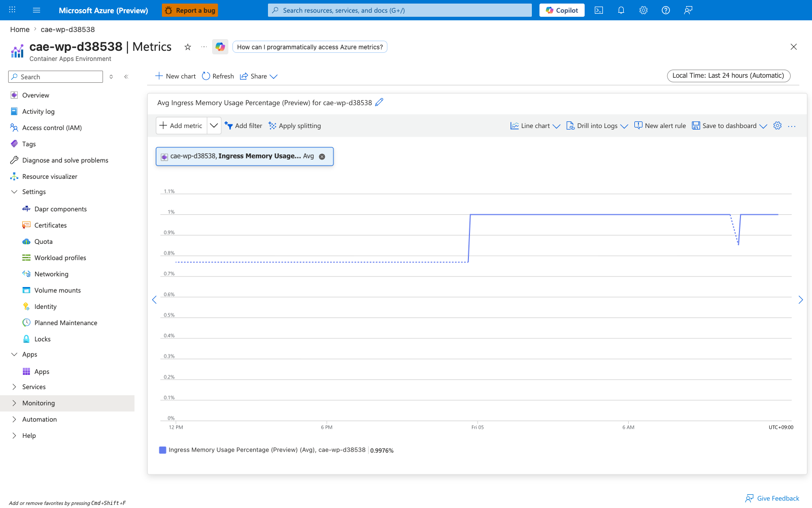Shift chart time range forward with right arrow
This screenshot has height=508, width=812.
(800, 300)
